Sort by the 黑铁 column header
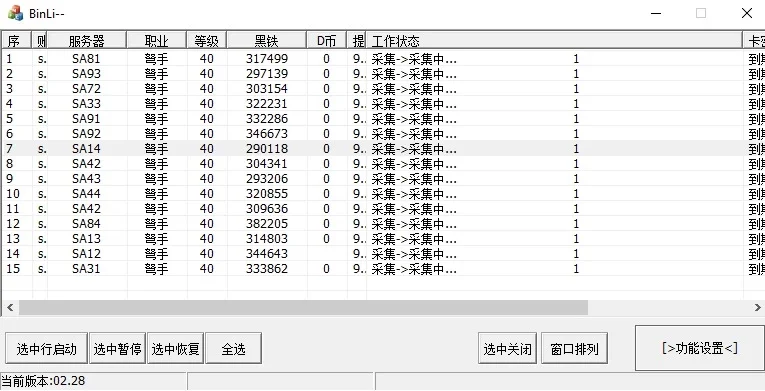The height and width of the screenshot is (391, 765). click(267, 41)
